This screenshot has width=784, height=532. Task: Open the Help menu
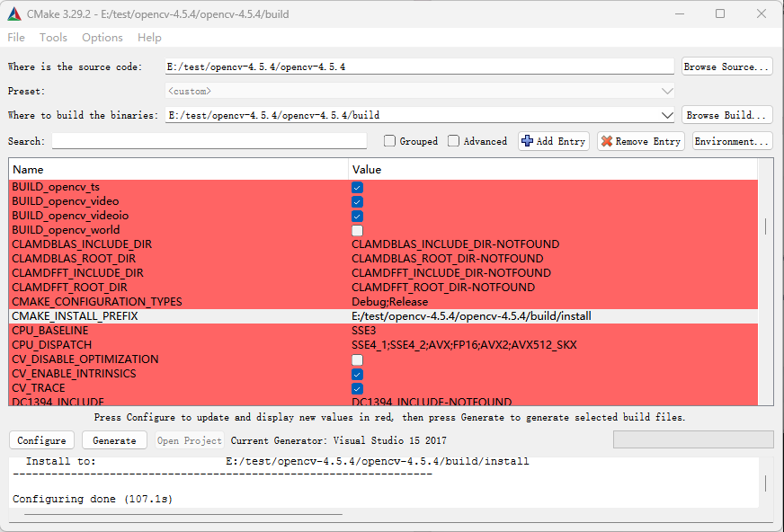149,37
